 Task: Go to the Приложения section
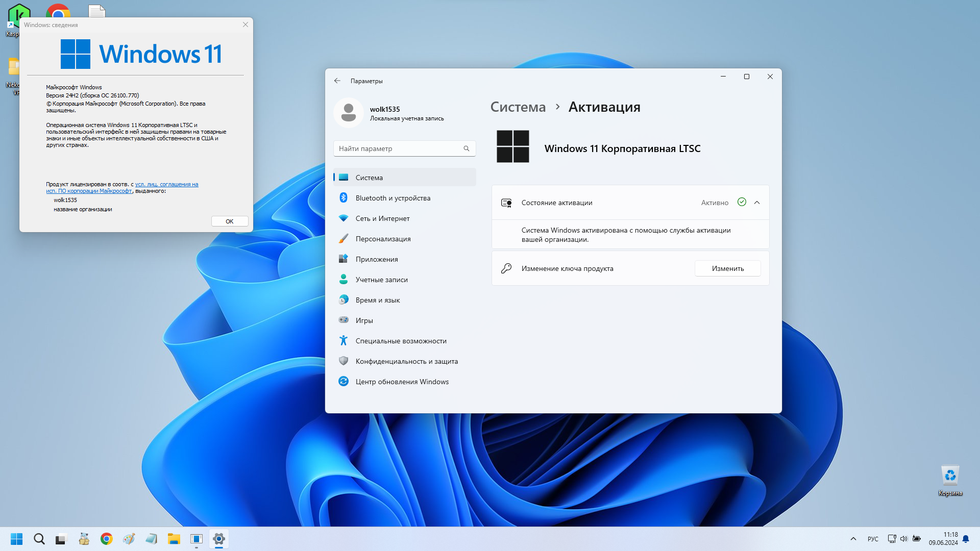404,259
